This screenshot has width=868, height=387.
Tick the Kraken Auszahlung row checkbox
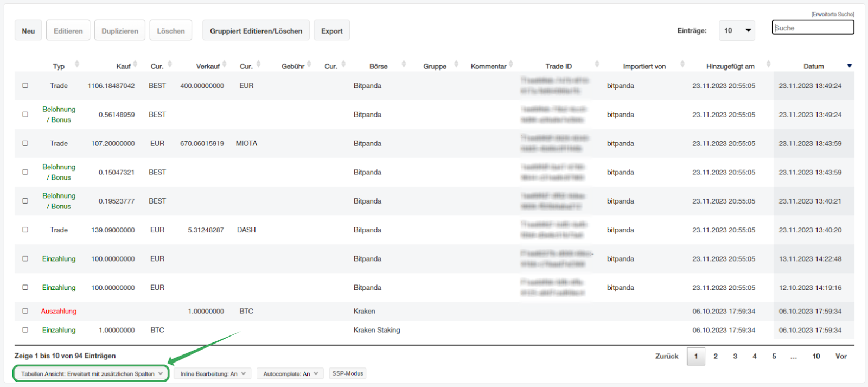pos(25,311)
